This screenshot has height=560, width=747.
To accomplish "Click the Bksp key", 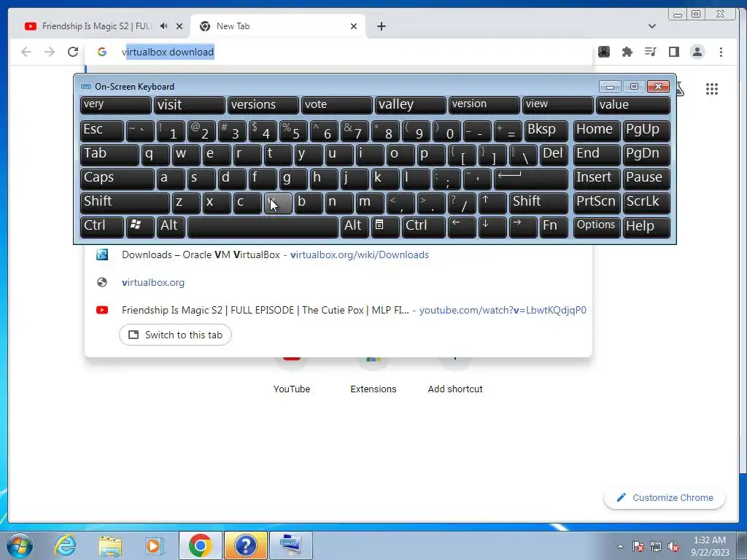I will click(x=546, y=131).
